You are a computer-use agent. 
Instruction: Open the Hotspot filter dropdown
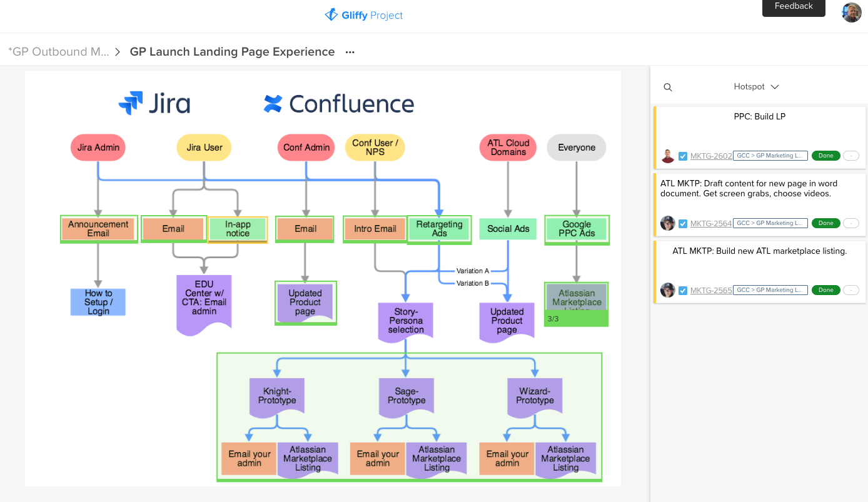click(757, 87)
